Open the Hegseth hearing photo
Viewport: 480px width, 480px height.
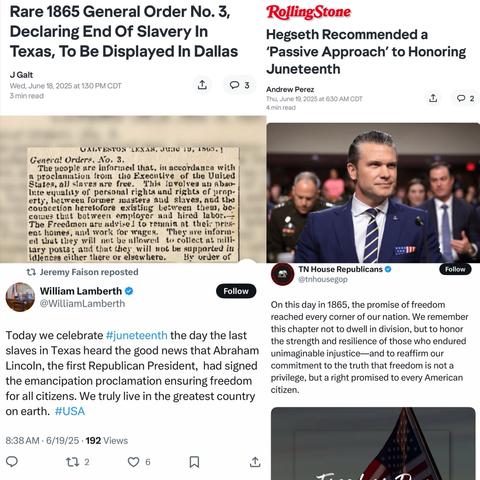(x=373, y=193)
